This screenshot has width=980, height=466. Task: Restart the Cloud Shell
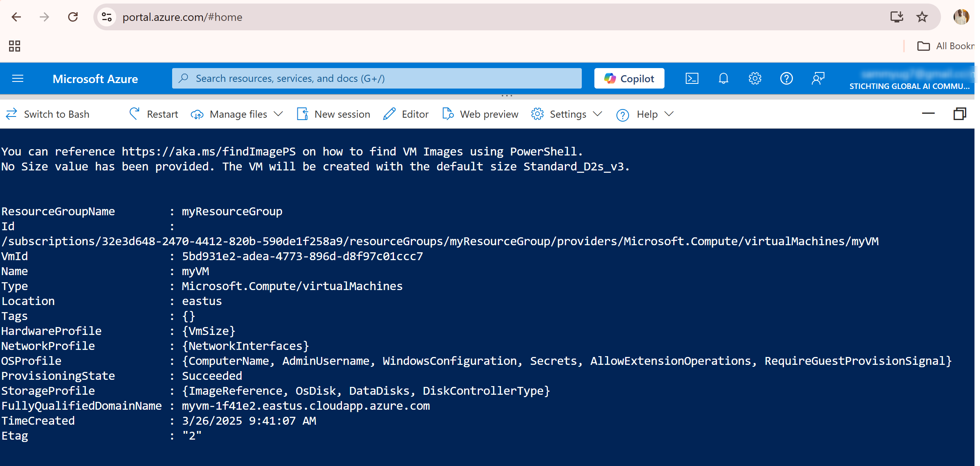[154, 114]
